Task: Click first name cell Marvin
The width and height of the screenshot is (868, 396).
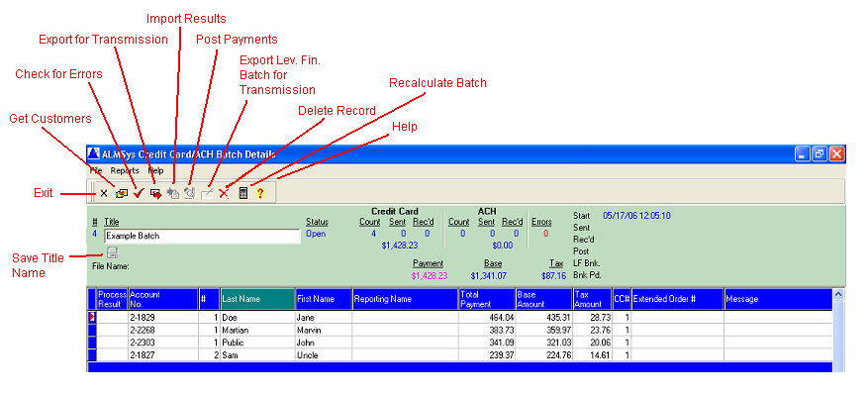Action: 324,330
